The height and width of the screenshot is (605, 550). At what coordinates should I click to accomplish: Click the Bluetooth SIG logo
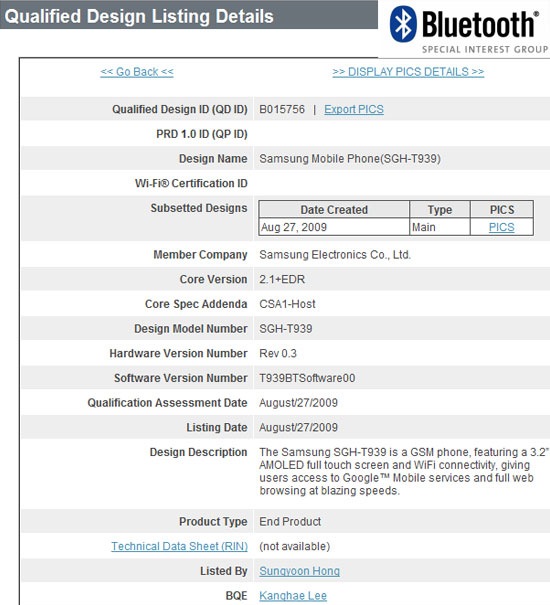[x=469, y=29]
